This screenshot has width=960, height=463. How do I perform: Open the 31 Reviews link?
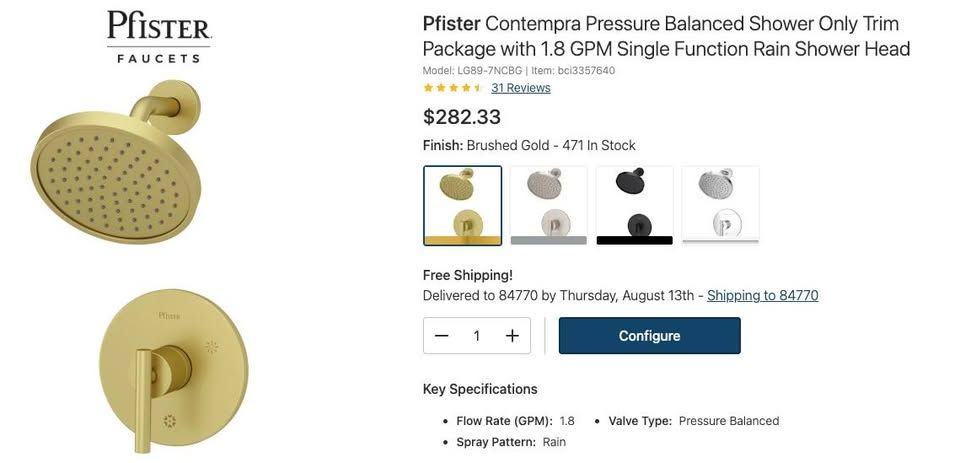pyautogui.click(x=520, y=88)
